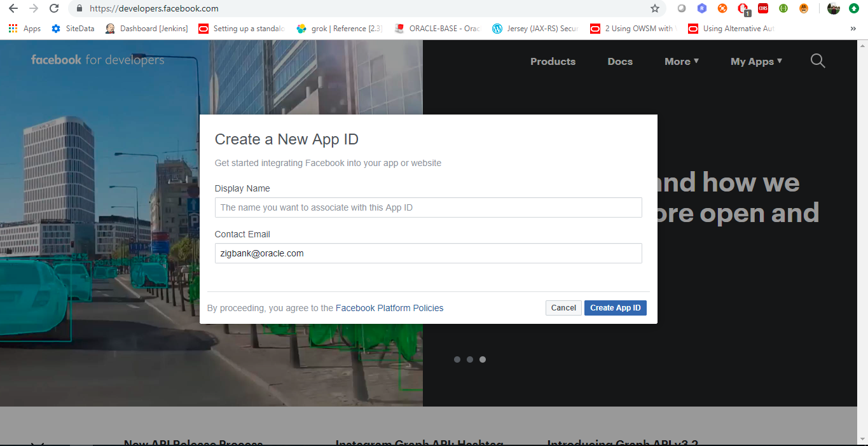Open the Chrome profile avatar

[834, 8]
